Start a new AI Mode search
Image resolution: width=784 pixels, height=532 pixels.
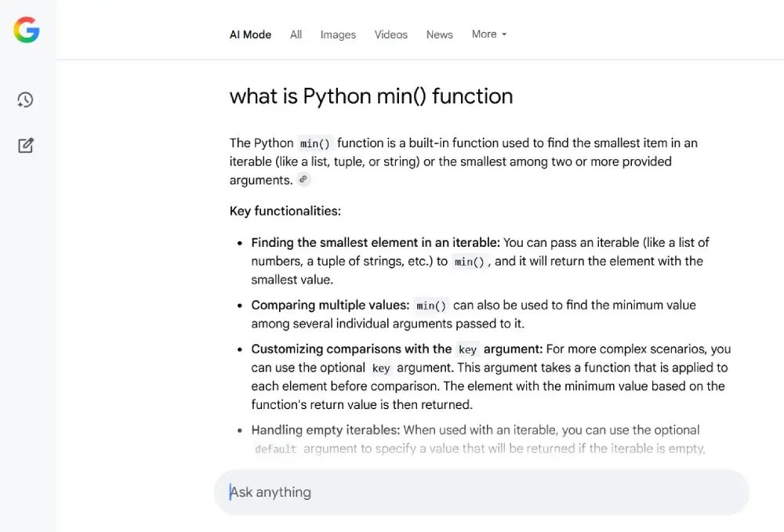click(26, 146)
